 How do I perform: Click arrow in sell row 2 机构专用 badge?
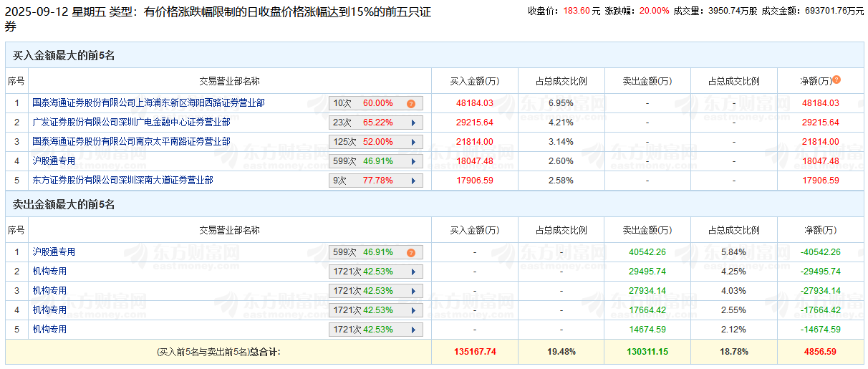coord(413,272)
